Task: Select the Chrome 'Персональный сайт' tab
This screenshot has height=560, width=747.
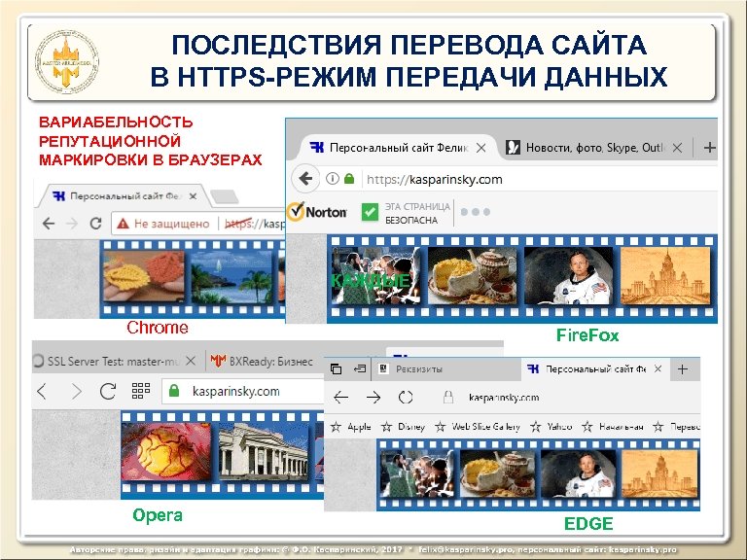Action: (x=124, y=196)
